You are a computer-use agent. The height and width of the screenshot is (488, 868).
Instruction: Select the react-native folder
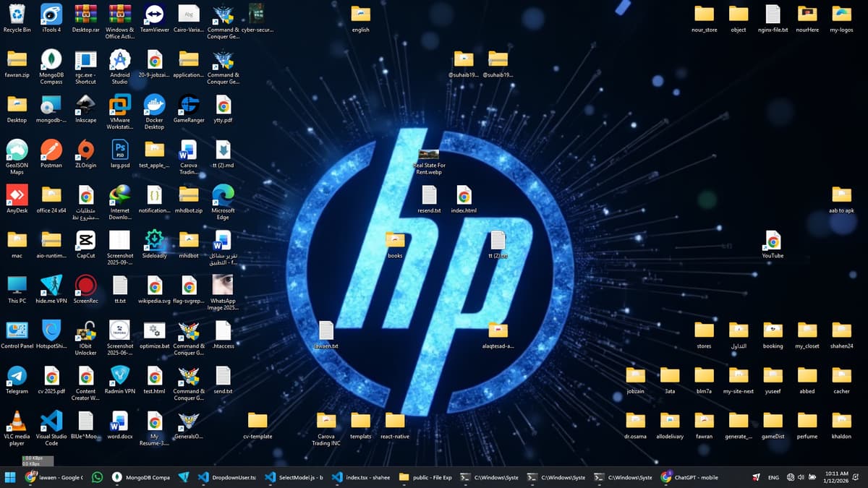(395, 421)
